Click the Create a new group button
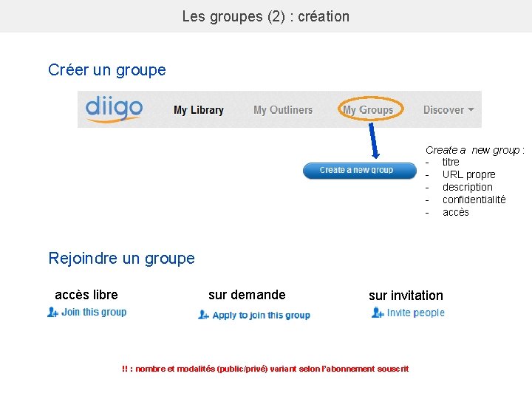Viewport: 532px width, 399px height. [360, 171]
